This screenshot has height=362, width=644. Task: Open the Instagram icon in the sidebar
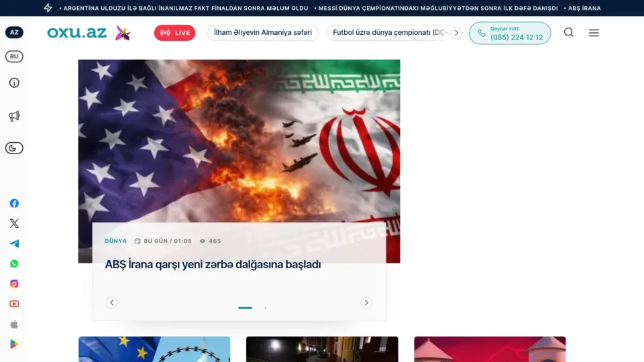(14, 284)
